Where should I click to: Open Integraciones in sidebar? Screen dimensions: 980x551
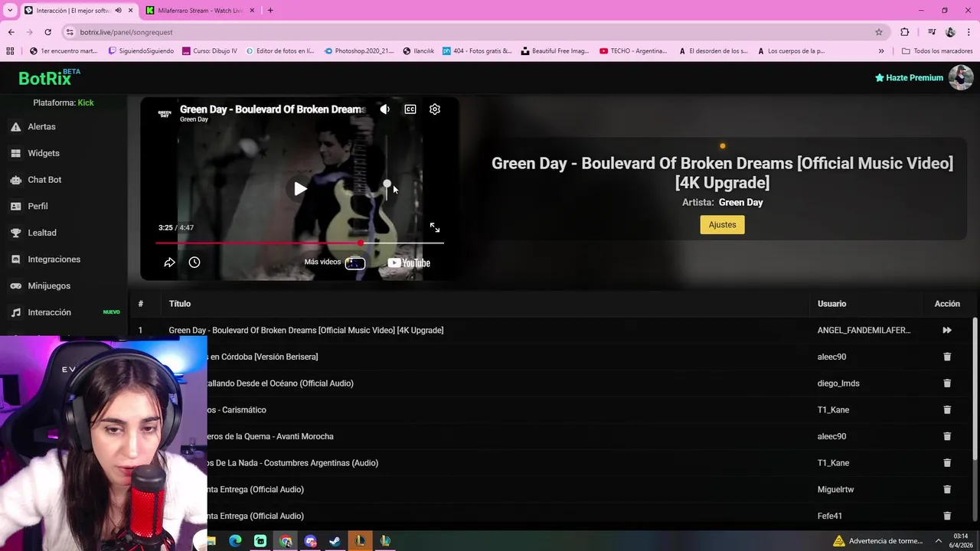(x=54, y=259)
